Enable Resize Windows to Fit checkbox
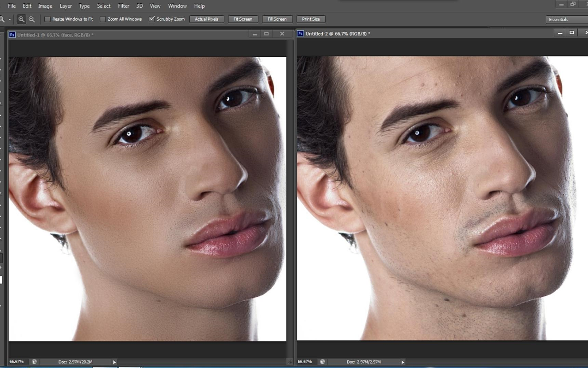The height and width of the screenshot is (368, 588). pos(48,19)
